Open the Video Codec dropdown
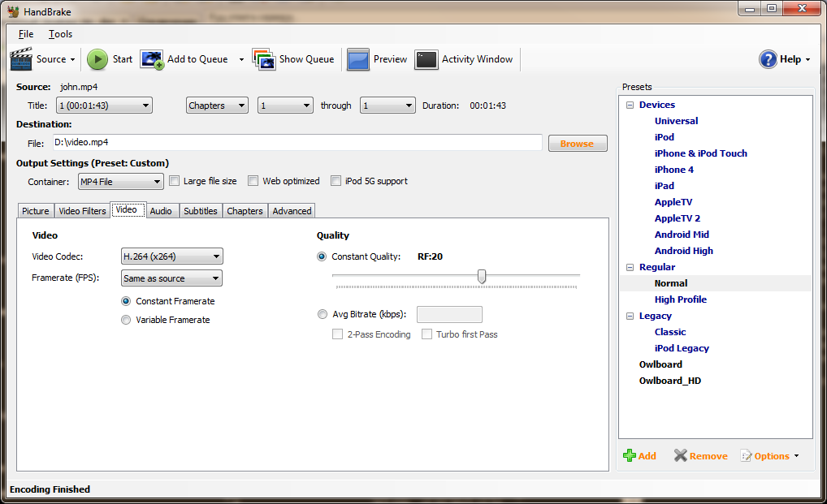Image resolution: width=827 pixels, height=504 pixels. 171,256
